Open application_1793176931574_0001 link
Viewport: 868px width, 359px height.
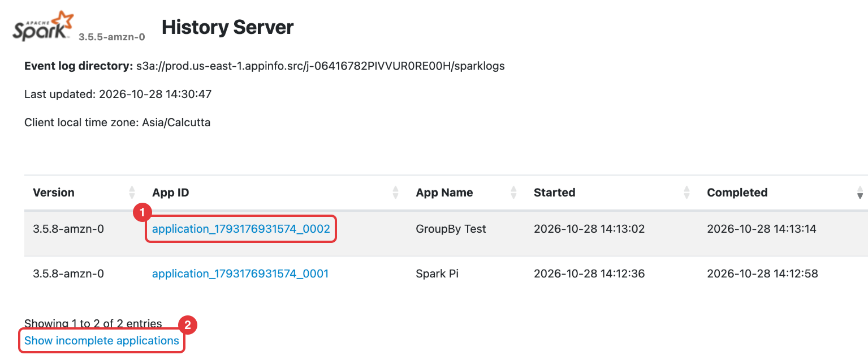click(x=240, y=273)
